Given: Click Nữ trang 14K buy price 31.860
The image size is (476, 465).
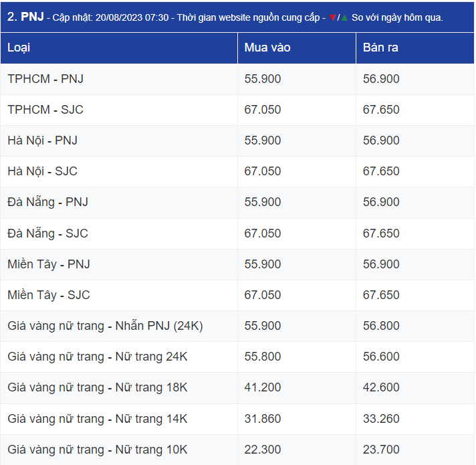Looking at the screenshot, I should click(263, 419).
